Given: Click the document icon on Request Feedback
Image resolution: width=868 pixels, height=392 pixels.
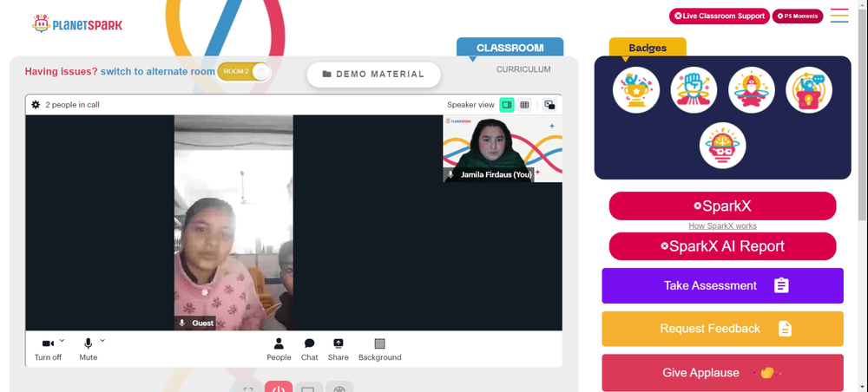Looking at the screenshot, I should click(785, 329).
